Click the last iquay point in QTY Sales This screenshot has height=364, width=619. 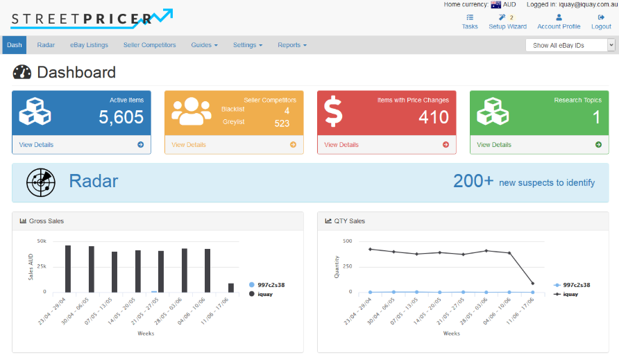533,283
